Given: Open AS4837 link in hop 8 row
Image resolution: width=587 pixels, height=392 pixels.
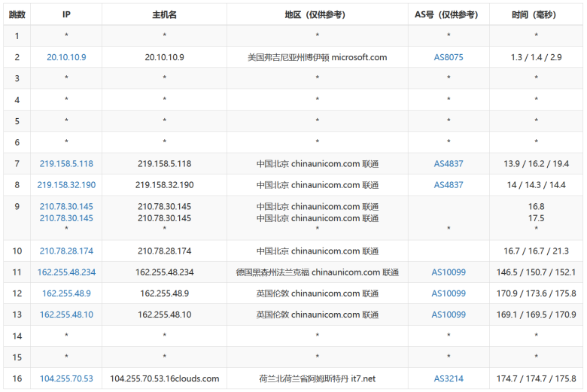Looking at the screenshot, I should pos(449,185).
